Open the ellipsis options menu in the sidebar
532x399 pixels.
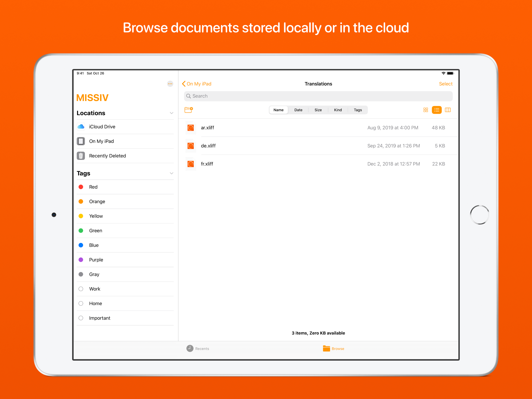(170, 84)
